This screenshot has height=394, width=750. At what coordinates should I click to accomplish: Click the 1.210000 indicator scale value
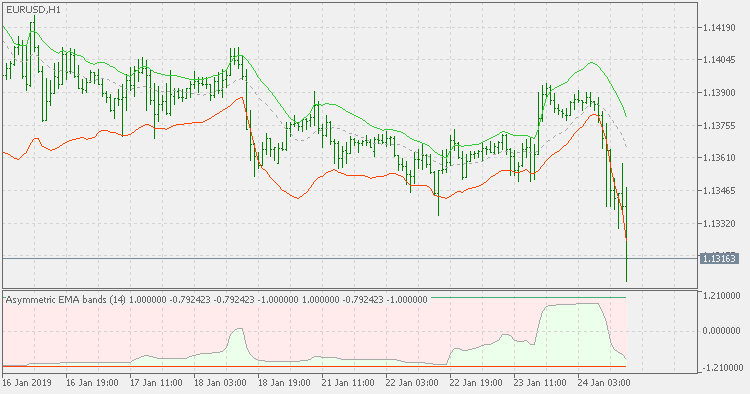721,296
